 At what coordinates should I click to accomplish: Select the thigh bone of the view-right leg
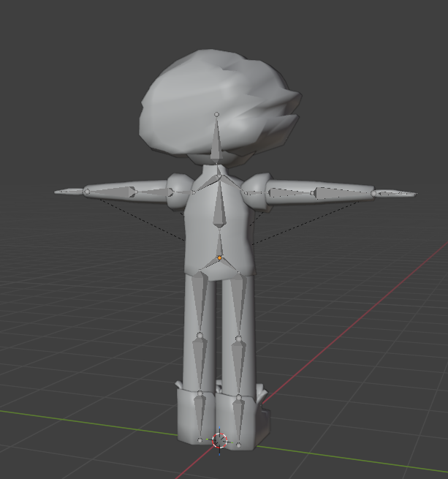pos(239,306)
